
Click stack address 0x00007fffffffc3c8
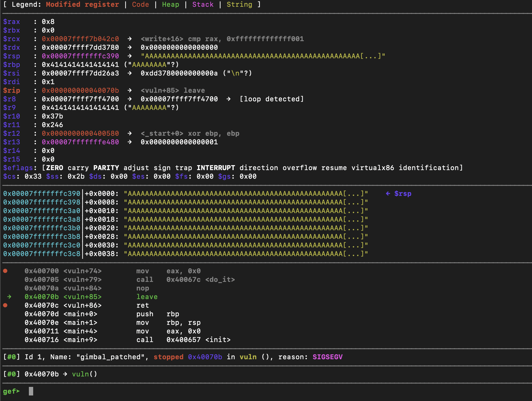point(42,254)
